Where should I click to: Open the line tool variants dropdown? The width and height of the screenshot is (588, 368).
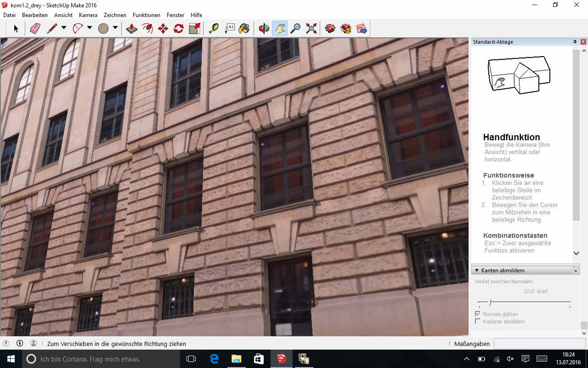pos(64,28)
